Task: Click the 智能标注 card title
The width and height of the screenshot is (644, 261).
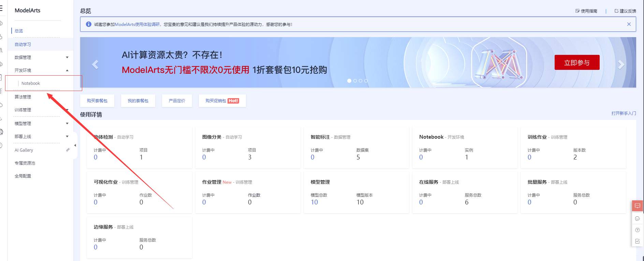Action: [320, 137]
